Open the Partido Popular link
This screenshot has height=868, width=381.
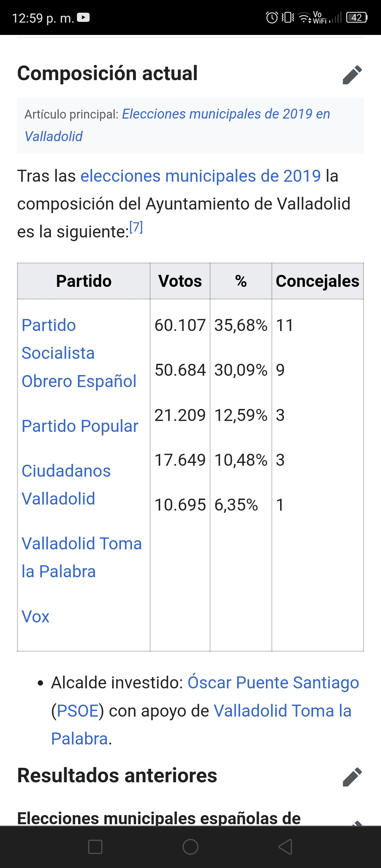point(80,426)
